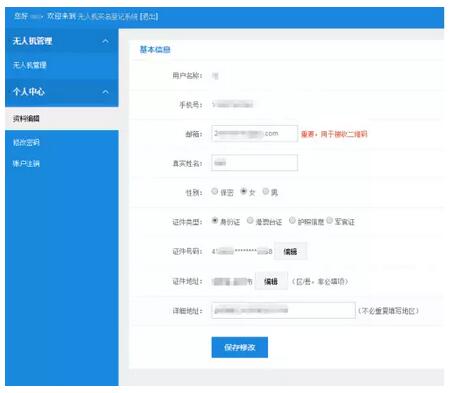Click the 邮箱 email input field
The height and width of the screenshot is (393, 452).
pos(255,134)
